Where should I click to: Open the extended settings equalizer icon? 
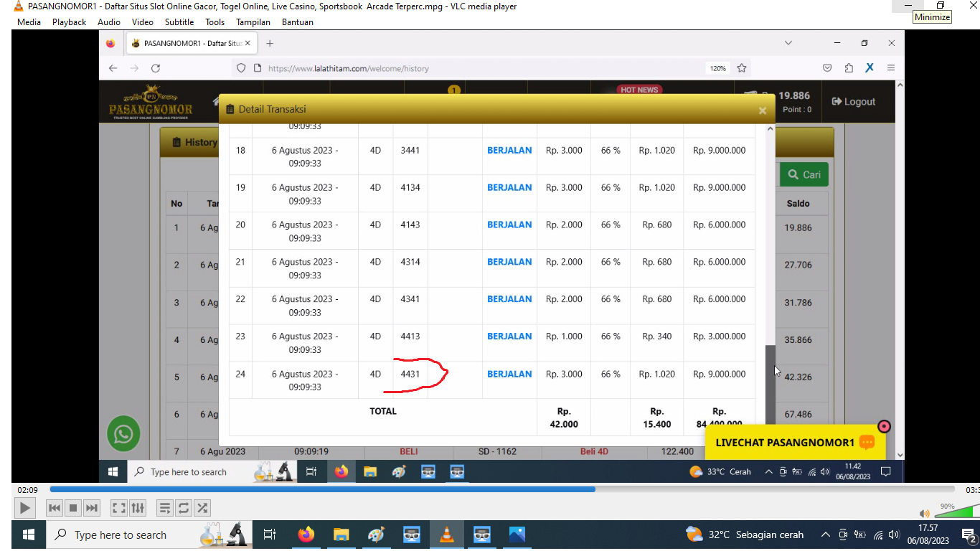tap(138, 508)
